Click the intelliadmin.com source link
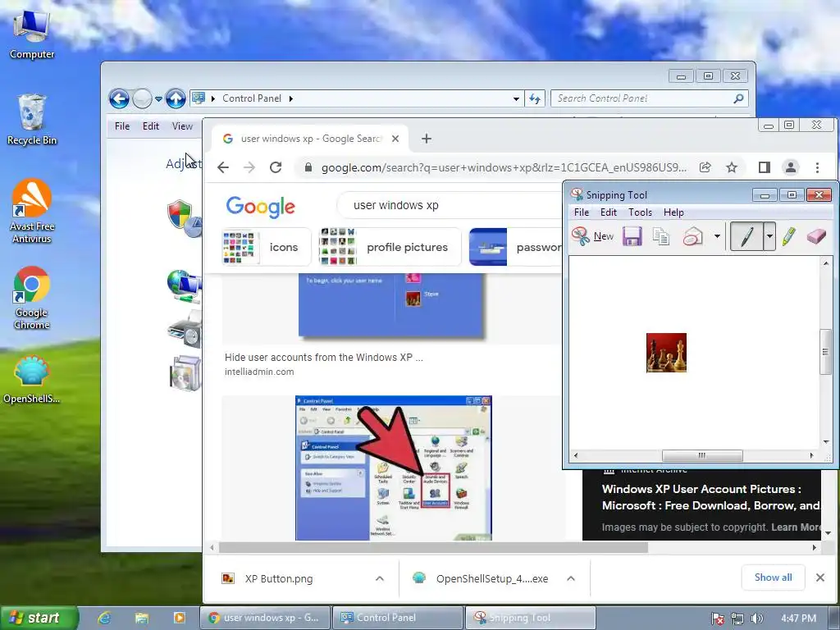The width and height of the screenshot is (840, 630). (259, 372)
